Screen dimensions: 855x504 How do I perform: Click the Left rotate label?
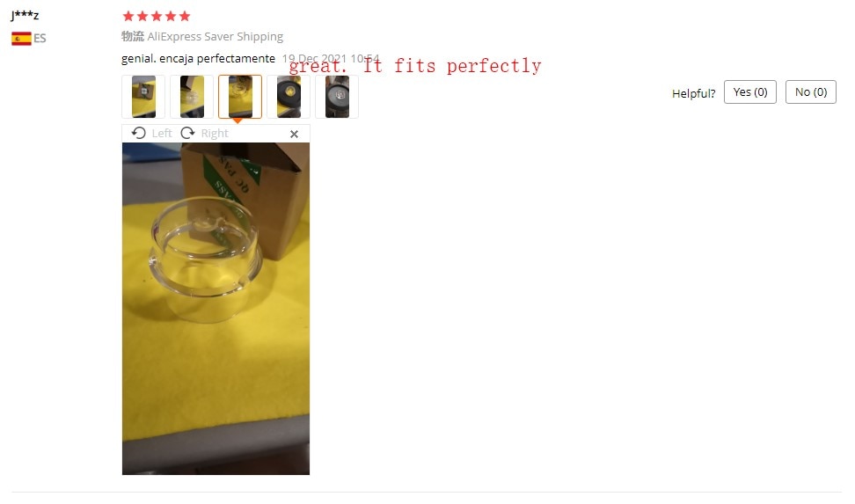[x=161, y=133]
